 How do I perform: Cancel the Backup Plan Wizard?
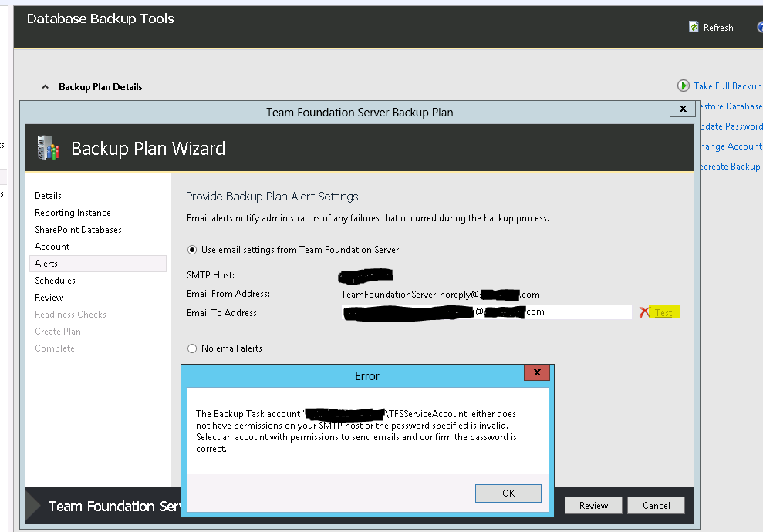pos(656,506)
